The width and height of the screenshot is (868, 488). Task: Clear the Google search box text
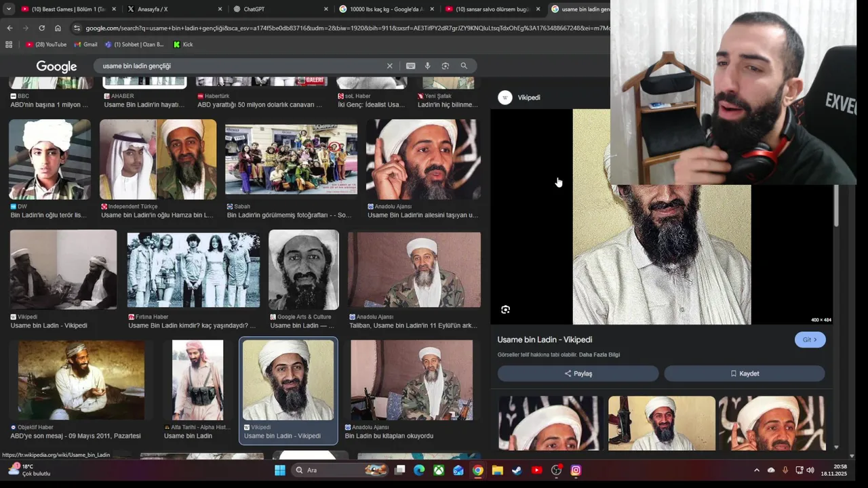click(389, 66)
